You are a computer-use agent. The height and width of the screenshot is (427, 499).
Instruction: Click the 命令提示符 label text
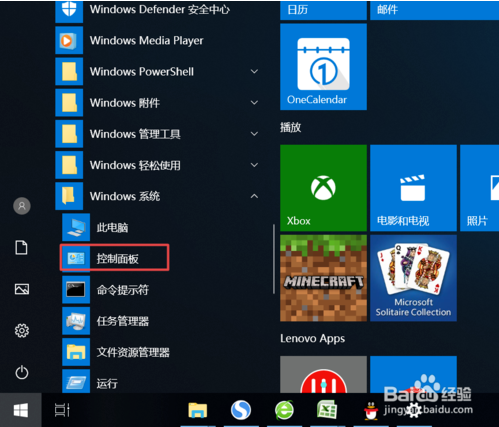click(123, 290)
